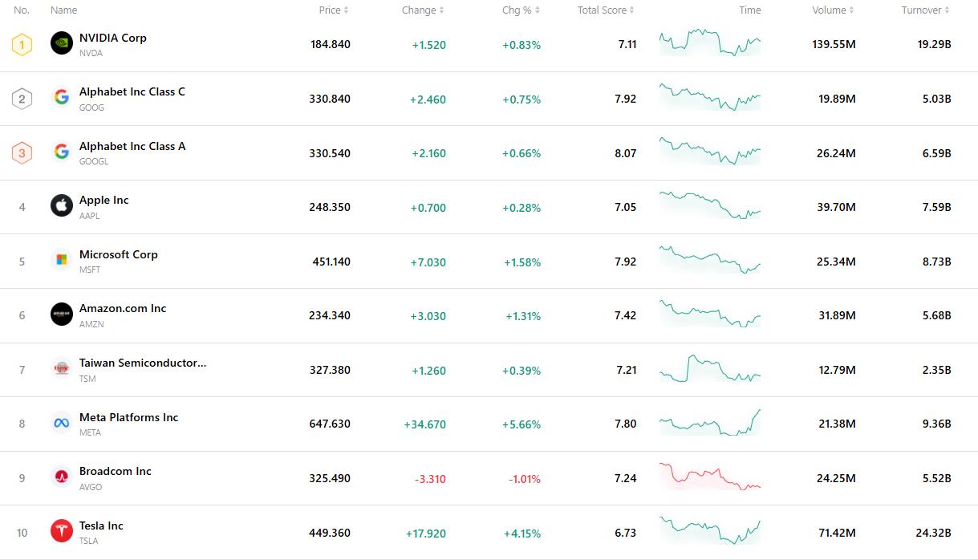The width and height of the screenshot is (978, 560).
Task: Click the Meta Platforms logo icon
Action: [x=62, y=423]
